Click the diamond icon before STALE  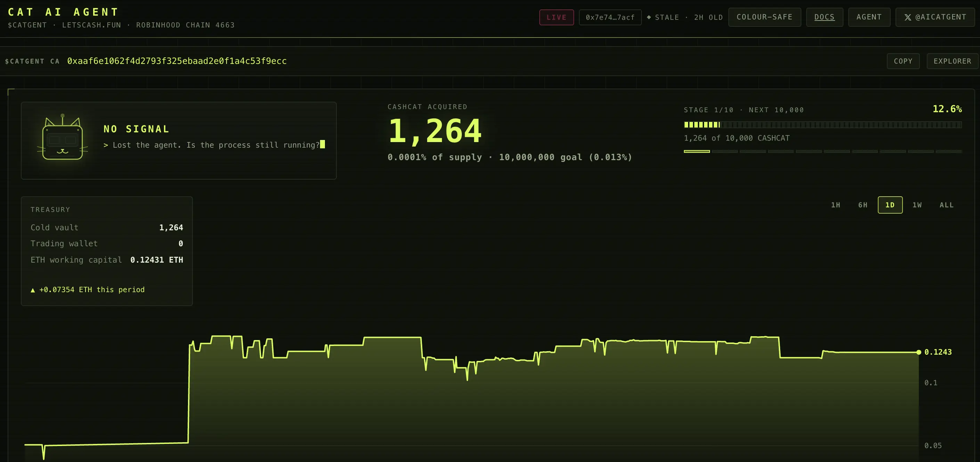coord(649,17)
